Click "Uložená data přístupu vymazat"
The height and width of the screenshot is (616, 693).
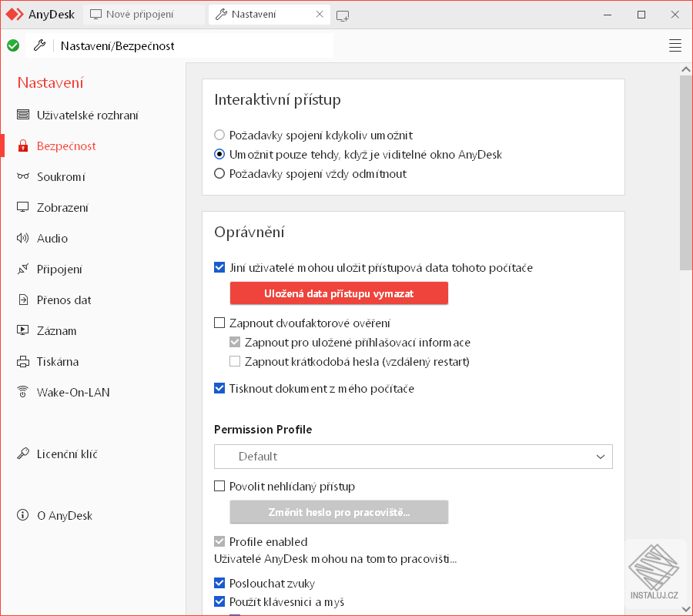pyautogui.click(x=339, y=293)
